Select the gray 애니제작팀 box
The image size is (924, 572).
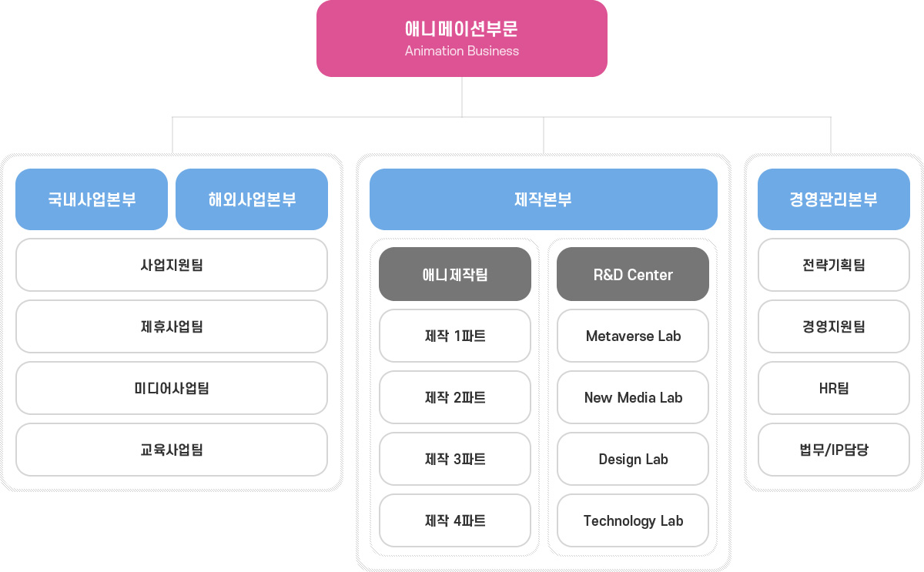[x=455, y=274]
